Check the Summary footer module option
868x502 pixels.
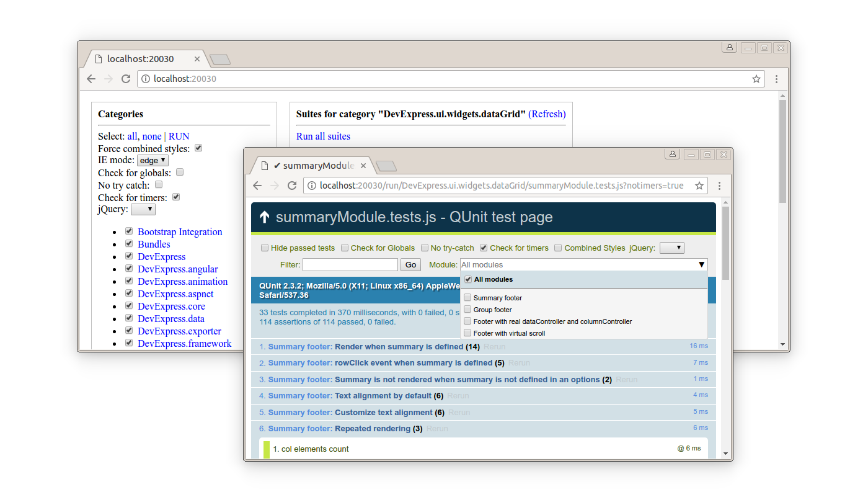click(468, 298)
